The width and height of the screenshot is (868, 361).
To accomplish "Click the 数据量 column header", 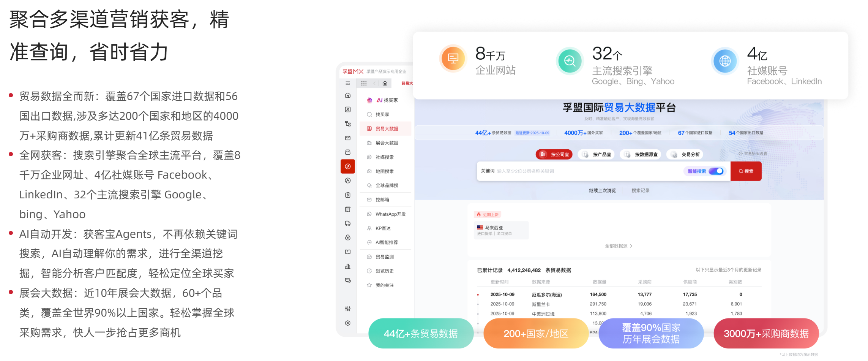I will pyautogui.click(x=600, y=282).
